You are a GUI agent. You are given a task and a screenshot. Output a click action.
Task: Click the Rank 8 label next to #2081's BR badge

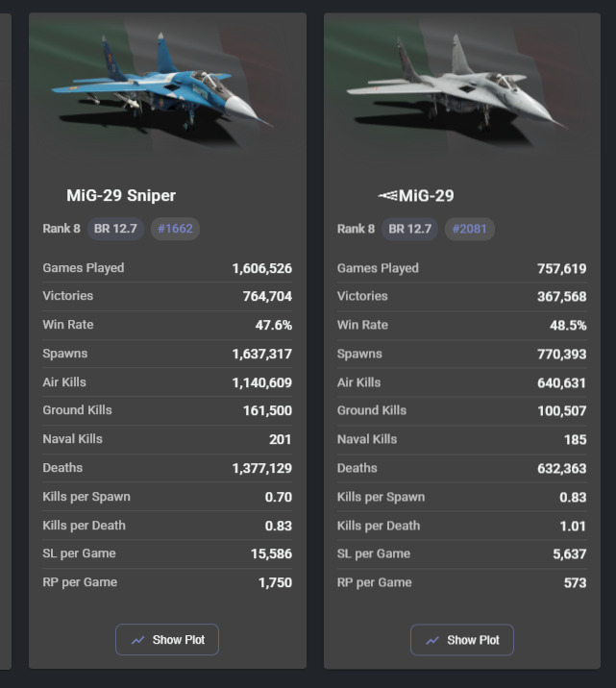click(x=357, y=230)
